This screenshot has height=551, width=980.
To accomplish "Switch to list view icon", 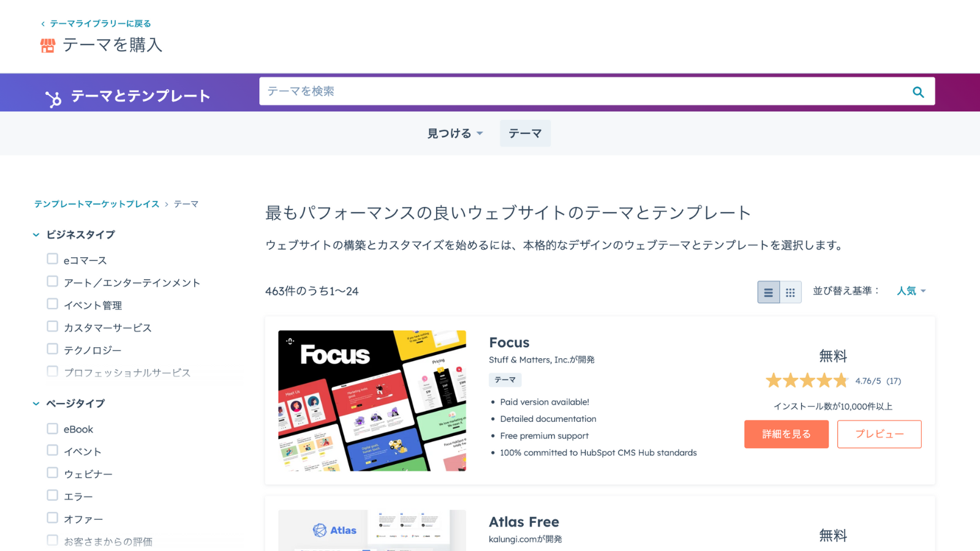I will pos(768,293).
